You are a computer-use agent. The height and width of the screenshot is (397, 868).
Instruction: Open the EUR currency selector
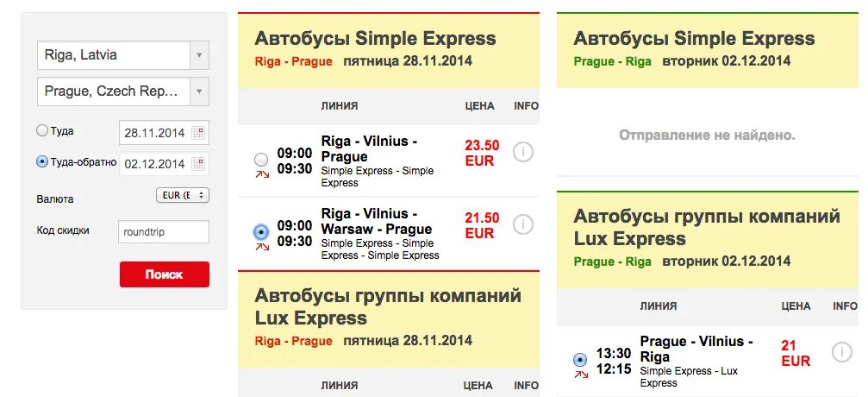point(183,195)
